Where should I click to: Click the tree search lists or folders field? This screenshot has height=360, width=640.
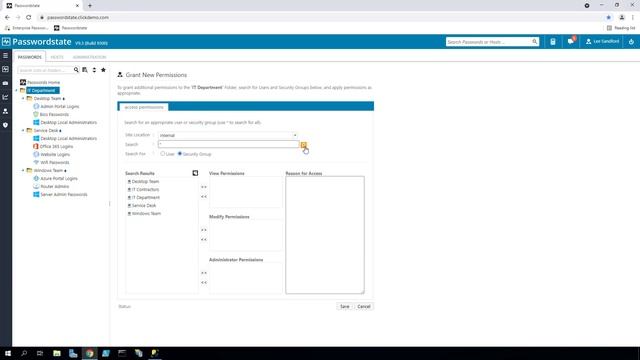(x=45, y=70)
